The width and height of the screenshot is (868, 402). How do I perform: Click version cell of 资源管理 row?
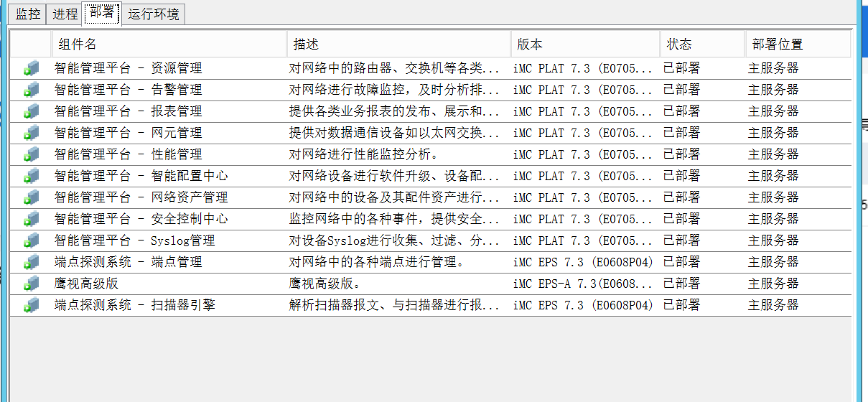[583, 68]
